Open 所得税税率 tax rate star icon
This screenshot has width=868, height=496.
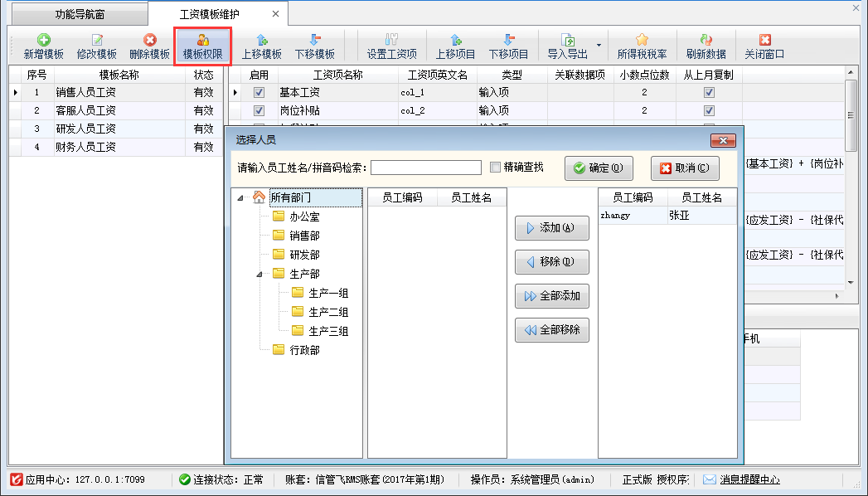coord(642,40)
